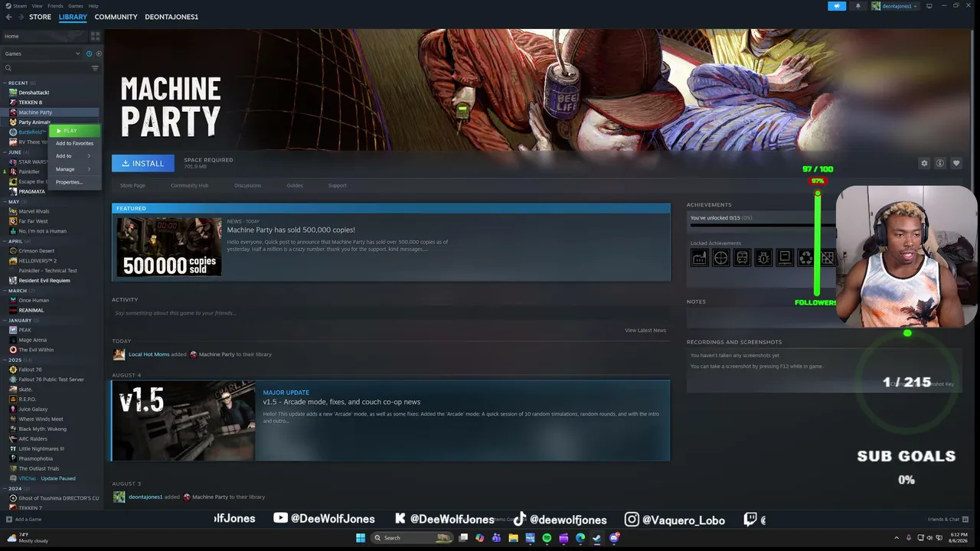Open Properties from the context menu

(x=75, y=182)
